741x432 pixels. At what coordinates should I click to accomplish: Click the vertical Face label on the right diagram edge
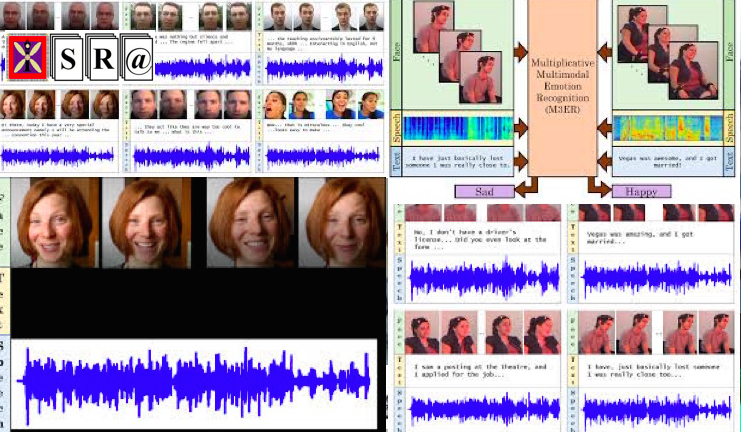click(729, 52)
